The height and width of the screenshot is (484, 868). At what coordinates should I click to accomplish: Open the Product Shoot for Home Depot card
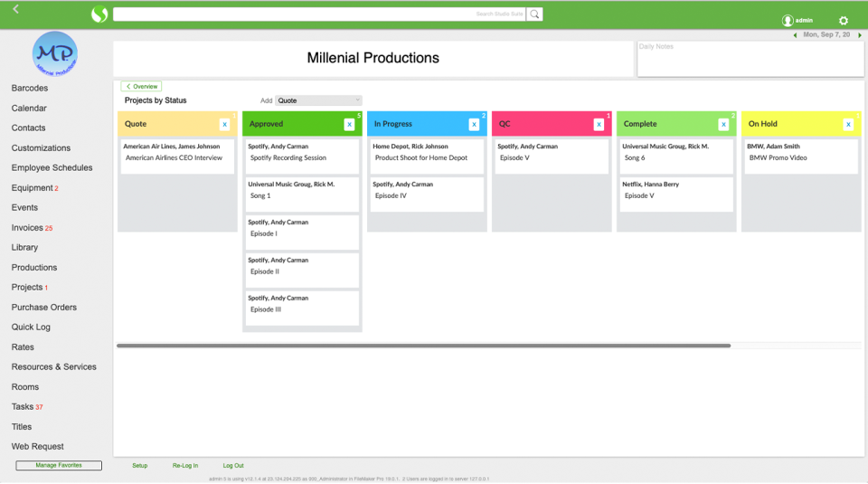pos(427,157)
